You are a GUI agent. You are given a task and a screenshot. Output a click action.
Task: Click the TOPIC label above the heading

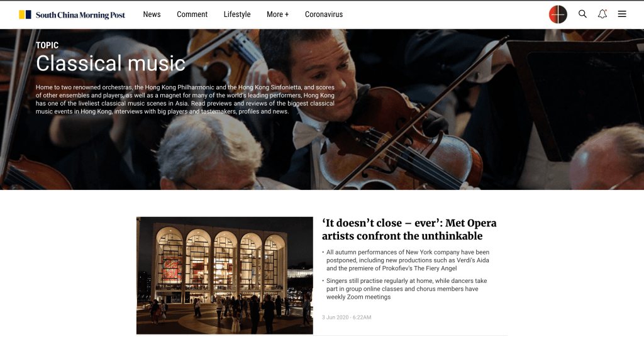(x=47, y=45)
